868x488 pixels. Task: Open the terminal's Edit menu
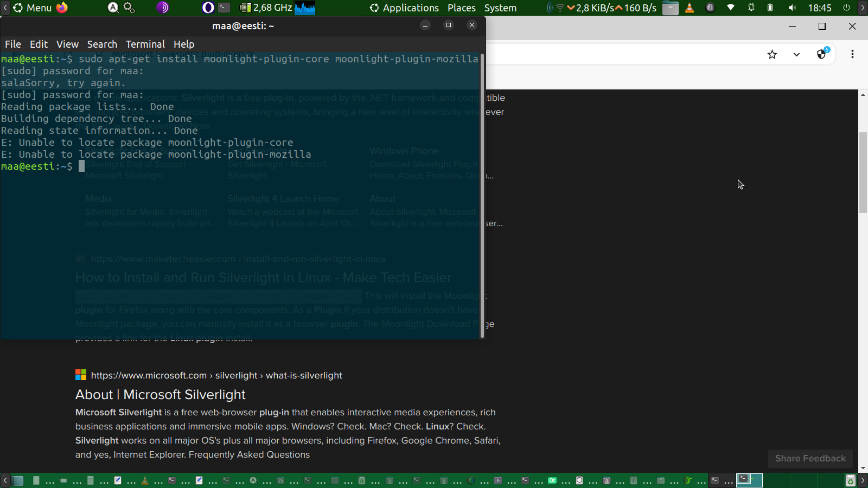click(39, 44)
